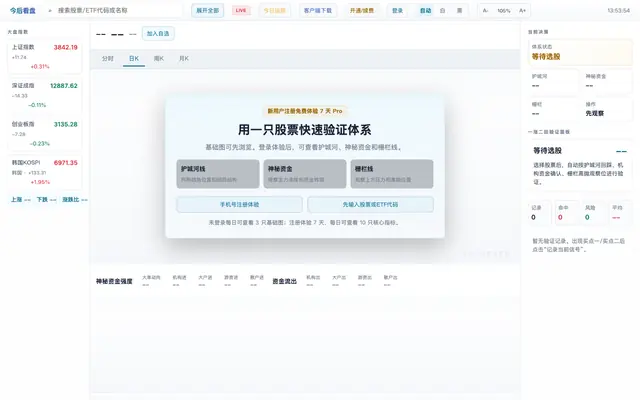This screenshot has height=400, width=640.
Task: Click the 平均 stat box
Action: coord(620,213)
